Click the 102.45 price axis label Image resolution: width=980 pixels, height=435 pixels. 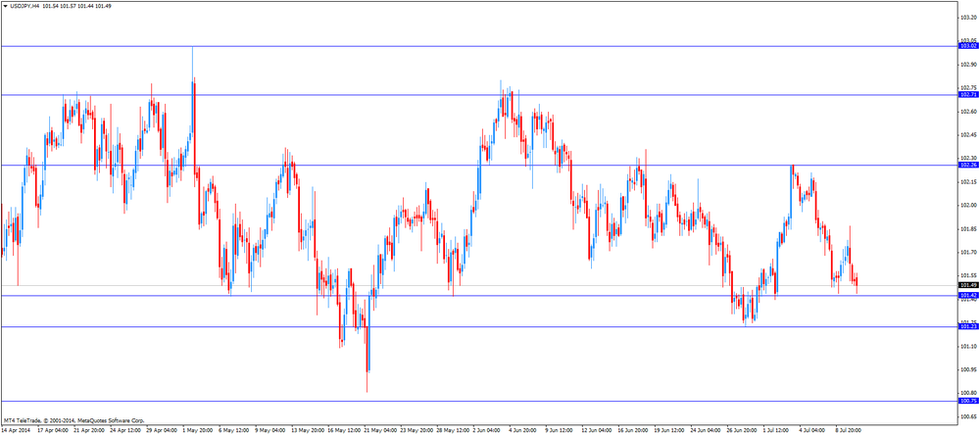pyautogui.click(x=969, y=134)
